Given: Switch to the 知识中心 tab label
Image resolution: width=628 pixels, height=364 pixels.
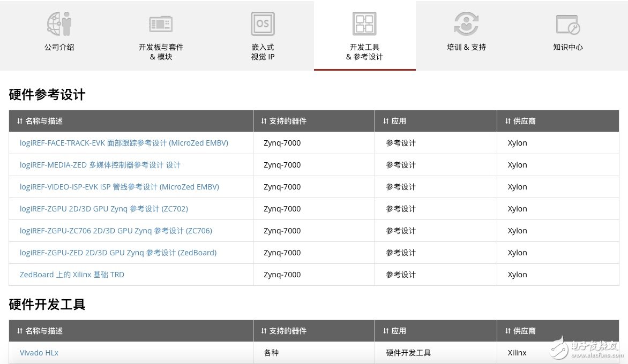Looking at the screenshot, I should click(568, 47).
